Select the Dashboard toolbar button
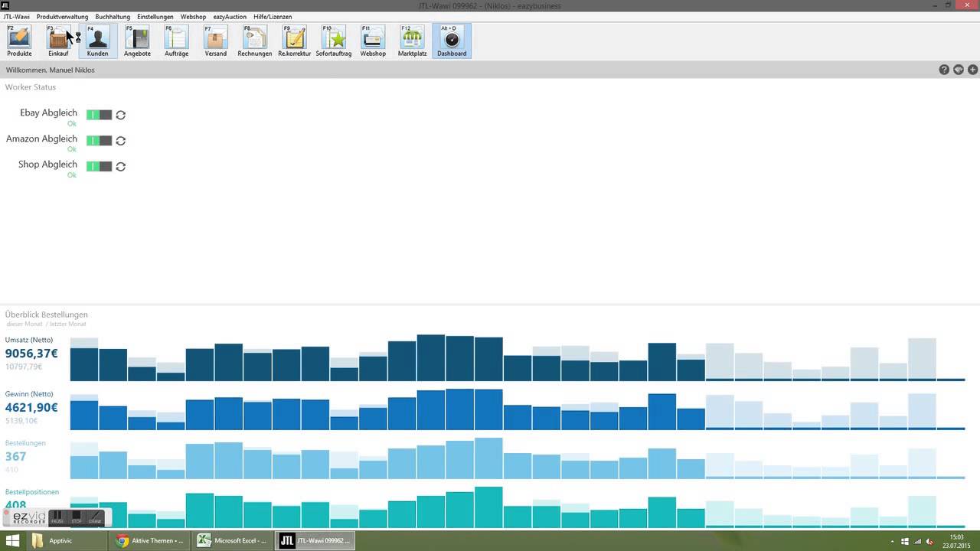Image resolution: width=980 pixels, height=551 pixels. click(x=452, y=41)
